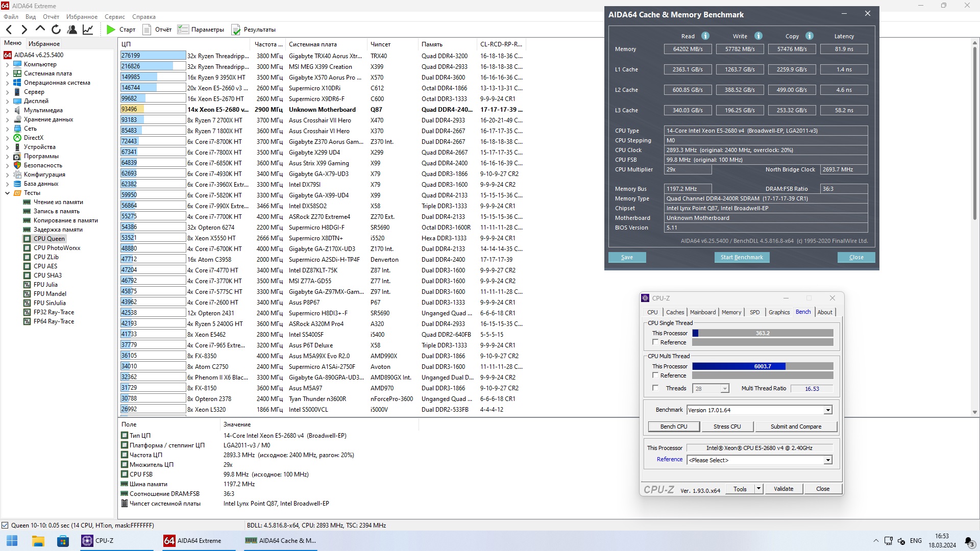Select Операционная система tree item
Screen dimensions: 980x551
click(57, 83)
